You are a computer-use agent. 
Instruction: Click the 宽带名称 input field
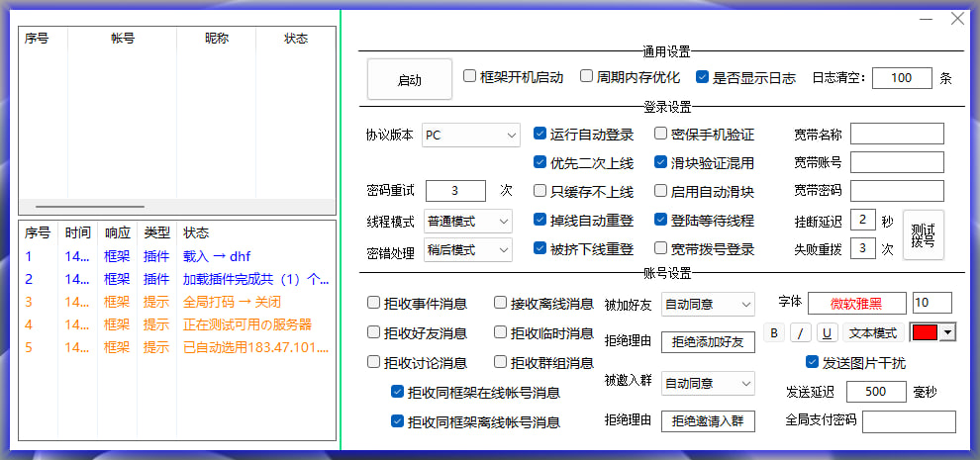point(897,134)
